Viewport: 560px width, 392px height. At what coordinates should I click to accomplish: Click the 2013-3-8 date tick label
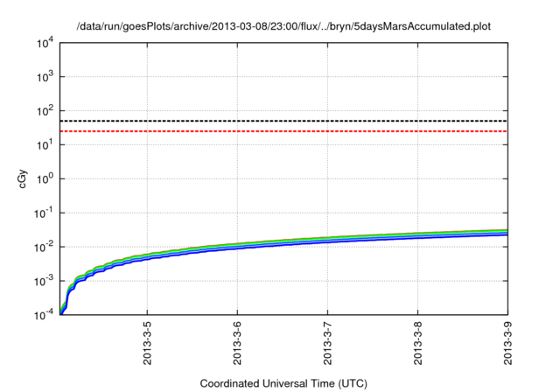click(417, 343)
